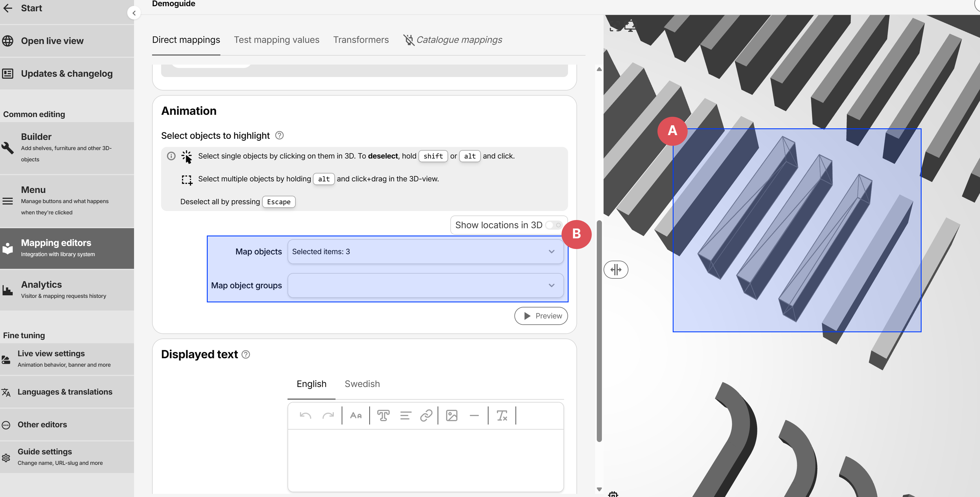Image resolution: width=980 pixels, height=497 pixels.
Task: Click the Preview button
Action: (541, 316)
